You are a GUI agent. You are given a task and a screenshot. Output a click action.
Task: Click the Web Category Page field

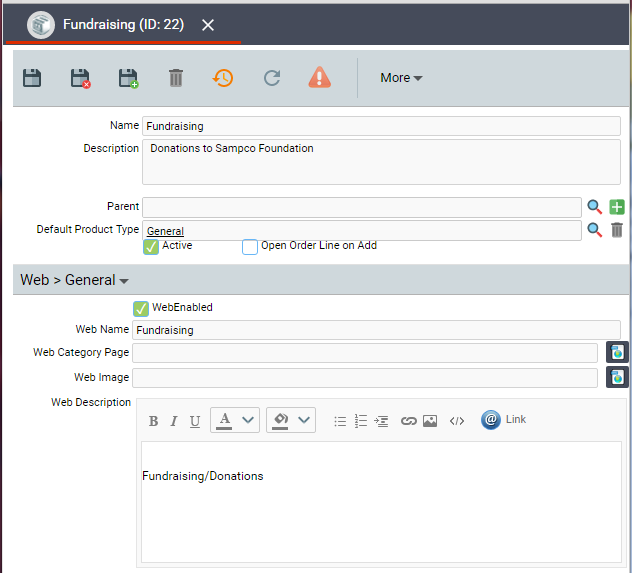[365, 353]
